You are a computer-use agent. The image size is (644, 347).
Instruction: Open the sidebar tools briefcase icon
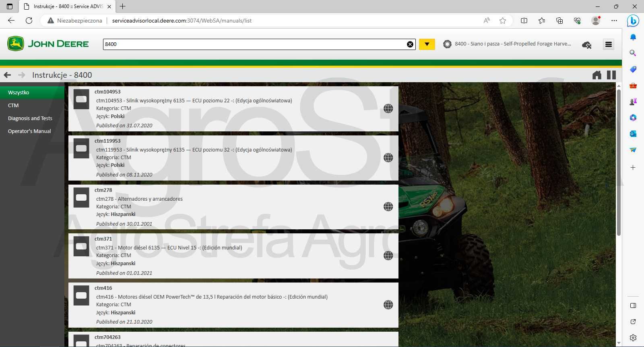[633, 85]
